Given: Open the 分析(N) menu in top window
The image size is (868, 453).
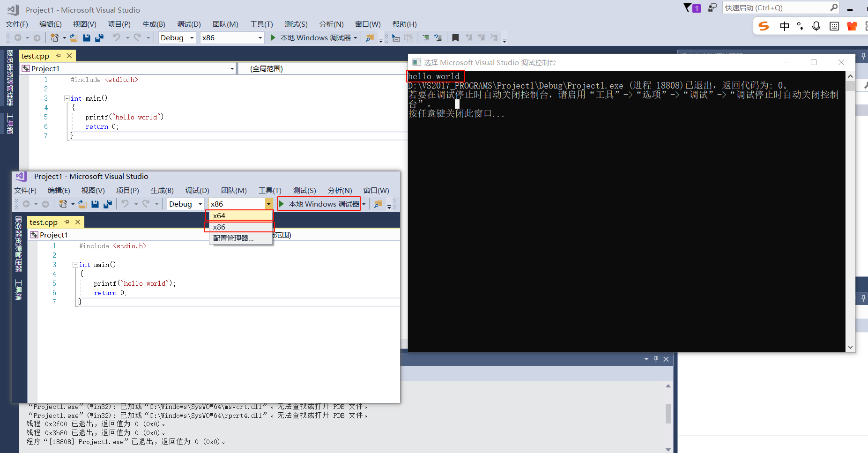Looking at the screenshot, I should [332, 24].
